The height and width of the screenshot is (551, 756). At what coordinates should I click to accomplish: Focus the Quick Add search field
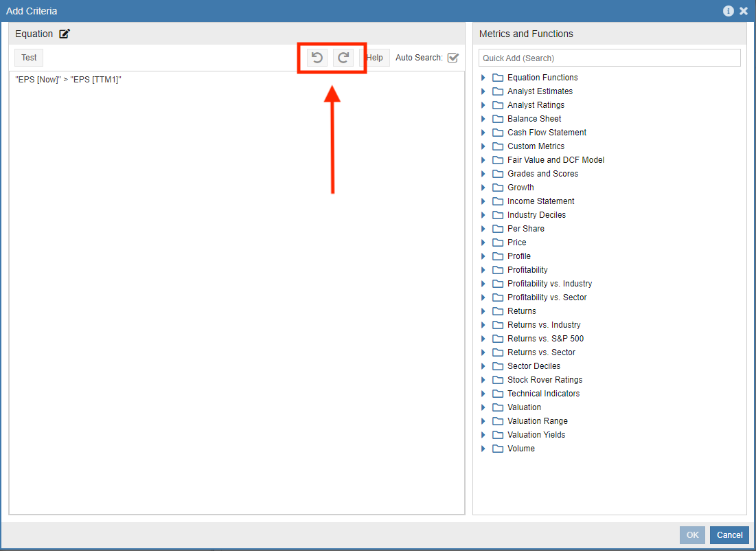pyautogui.click(x=609, y=58)
